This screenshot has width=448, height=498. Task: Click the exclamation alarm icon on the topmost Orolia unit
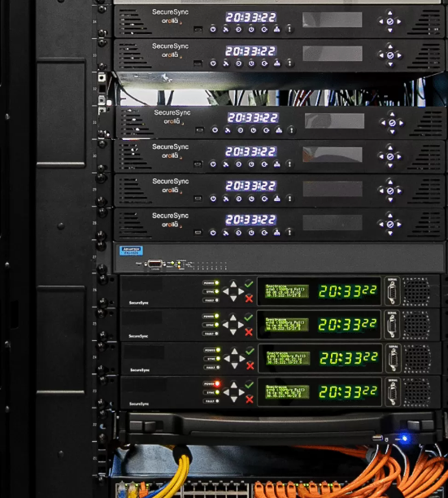(x=289, y=29)
